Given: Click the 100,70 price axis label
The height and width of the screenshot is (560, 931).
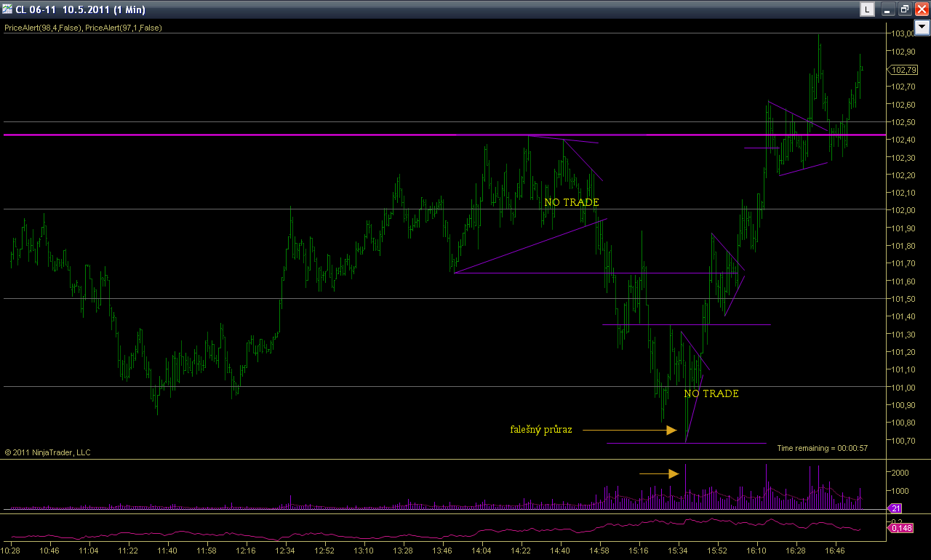Looking at the screenshot, I should [903, 440].
